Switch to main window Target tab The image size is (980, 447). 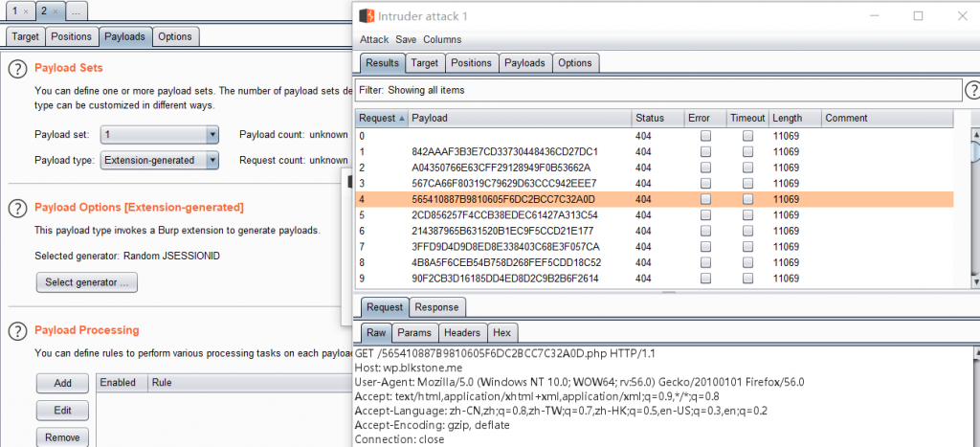(x=26, y=37)
